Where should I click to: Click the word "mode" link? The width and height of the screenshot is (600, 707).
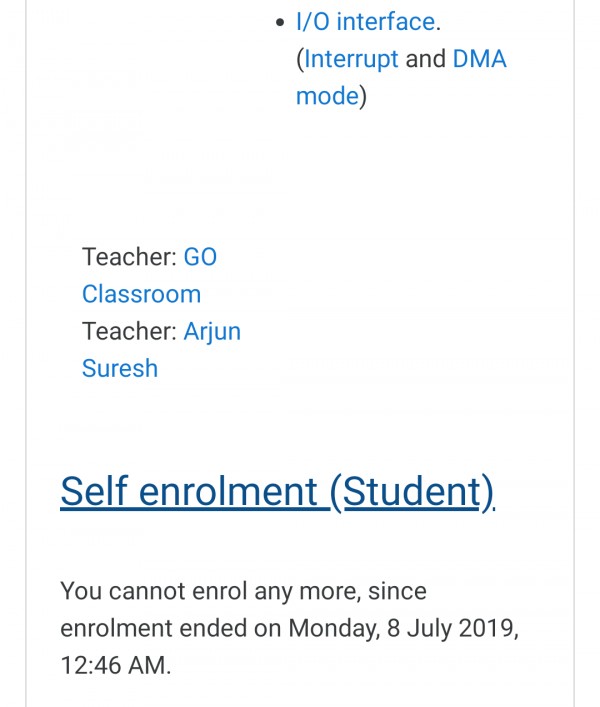[x=326, y=96]
